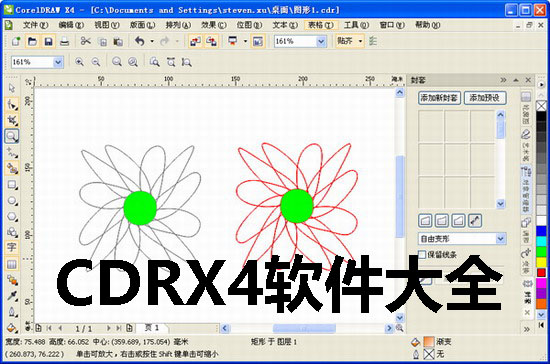Pick the blue swatch in color palette
This screenshot has height=364, width=550.
(541, 231)
